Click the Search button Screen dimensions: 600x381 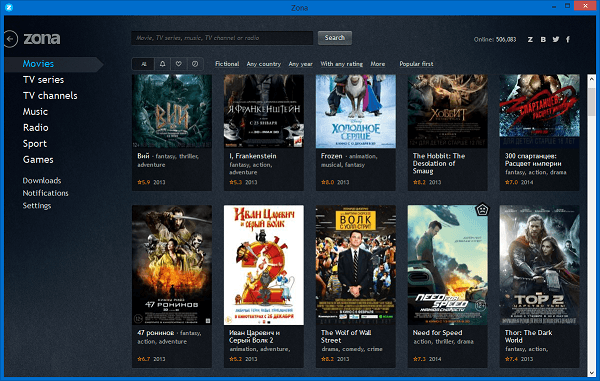[x=335, y=38]
